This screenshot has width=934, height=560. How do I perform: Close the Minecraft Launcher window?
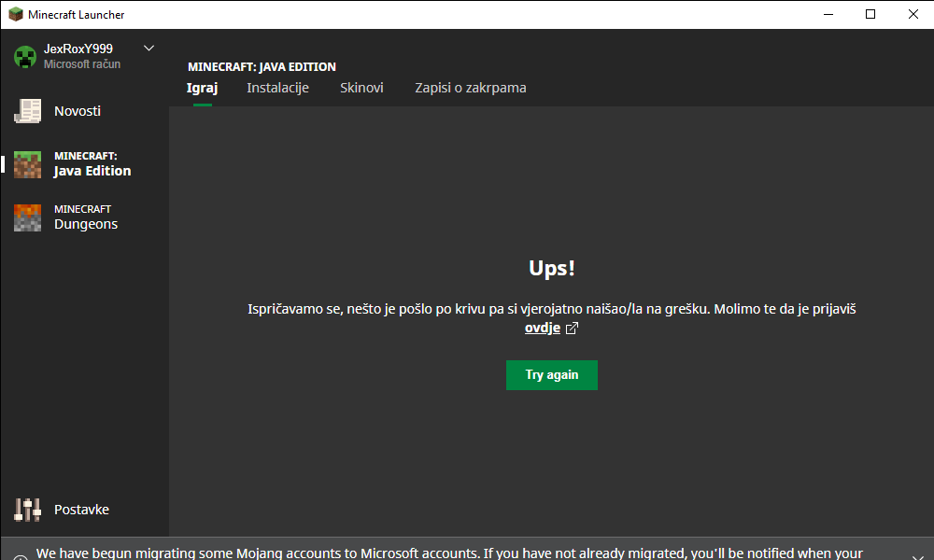[913, 14]
